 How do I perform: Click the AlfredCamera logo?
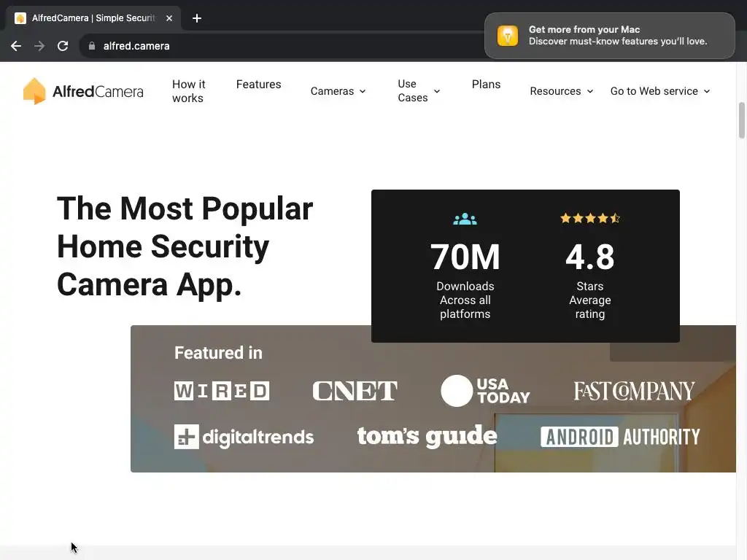point(83,91)
